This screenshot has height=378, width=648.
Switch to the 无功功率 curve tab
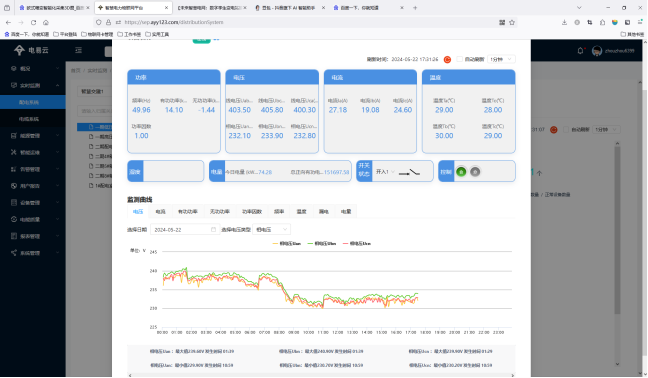coord(219,212)
